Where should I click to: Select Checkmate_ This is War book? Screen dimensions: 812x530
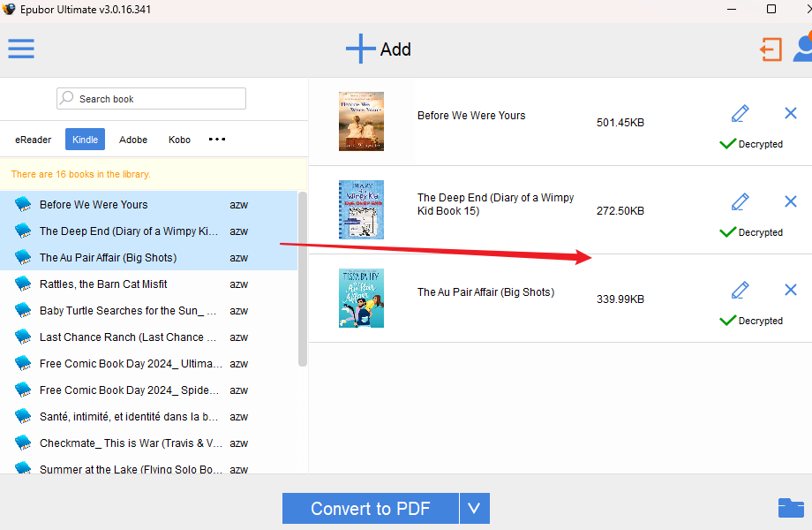(148, 443)
